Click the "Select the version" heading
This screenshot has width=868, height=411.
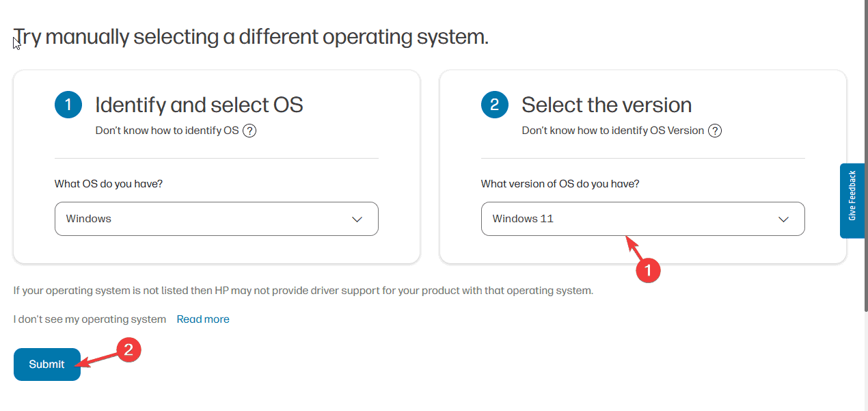pos(606,105)
